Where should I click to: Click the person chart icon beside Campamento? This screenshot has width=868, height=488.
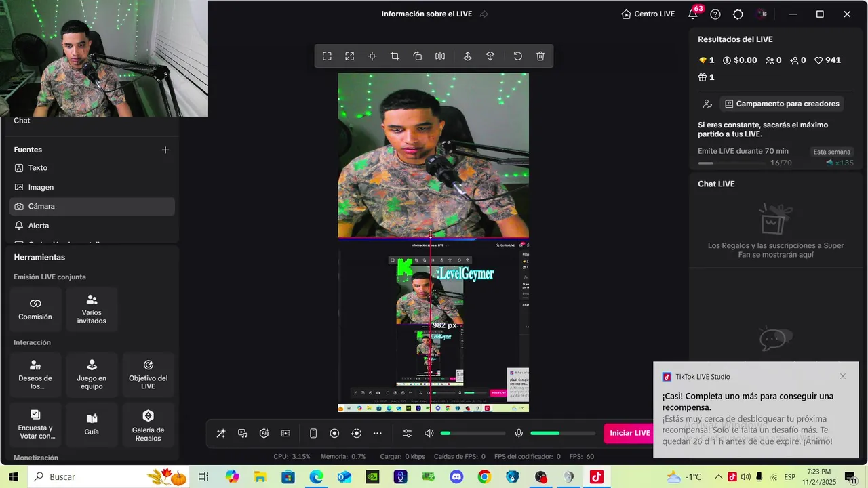[x=707, y=104]
